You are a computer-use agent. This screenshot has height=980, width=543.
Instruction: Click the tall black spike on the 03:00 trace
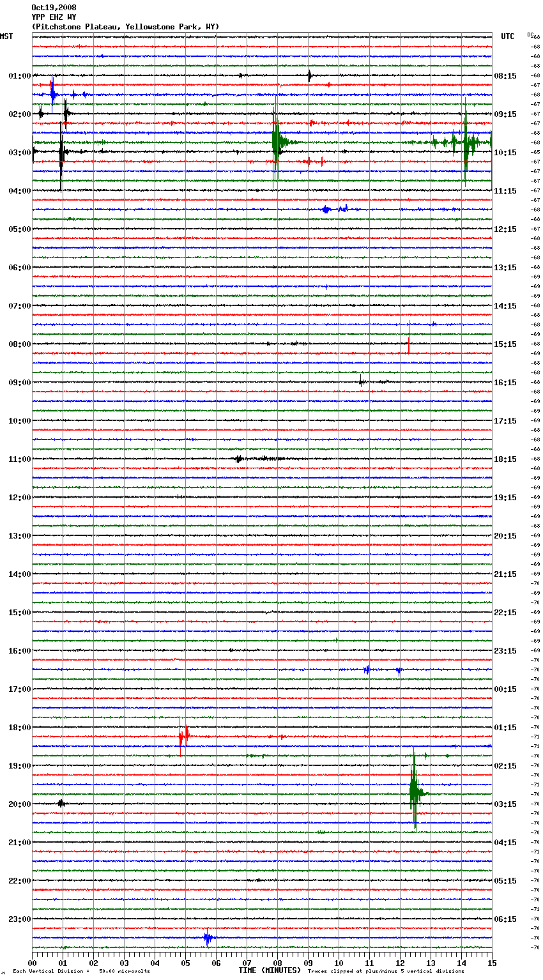click(61, 153)
